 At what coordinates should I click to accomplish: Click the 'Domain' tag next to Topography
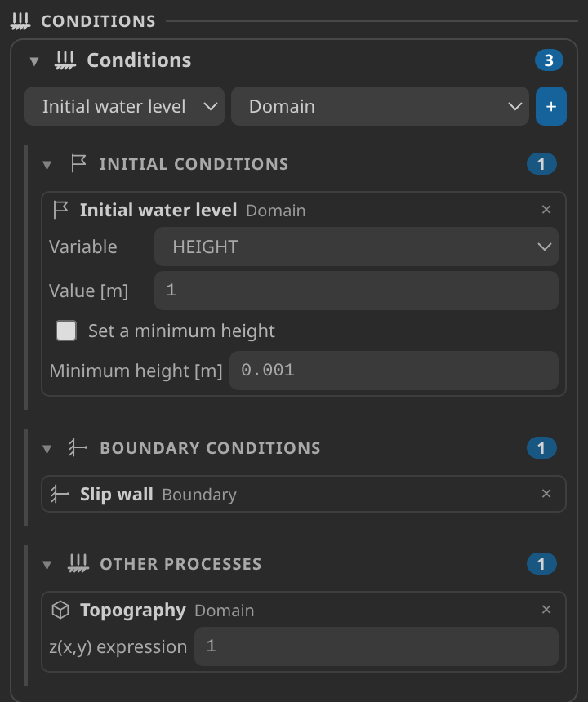click(225, 611)
